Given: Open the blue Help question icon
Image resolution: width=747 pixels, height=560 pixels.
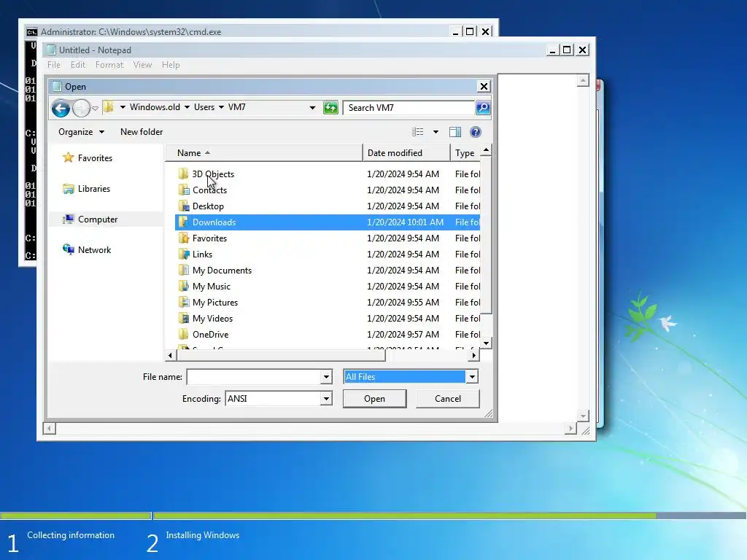Looking at the screenshot, I should [x=476, y=132].
